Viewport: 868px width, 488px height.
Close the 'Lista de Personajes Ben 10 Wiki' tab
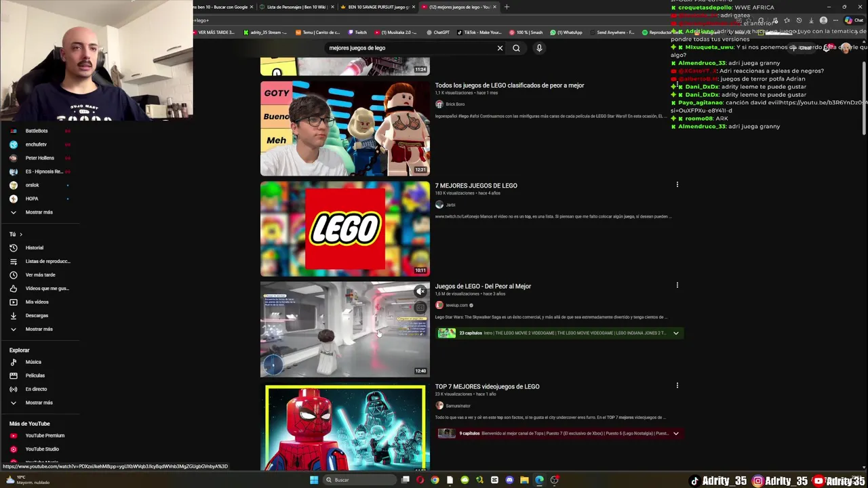332,7
